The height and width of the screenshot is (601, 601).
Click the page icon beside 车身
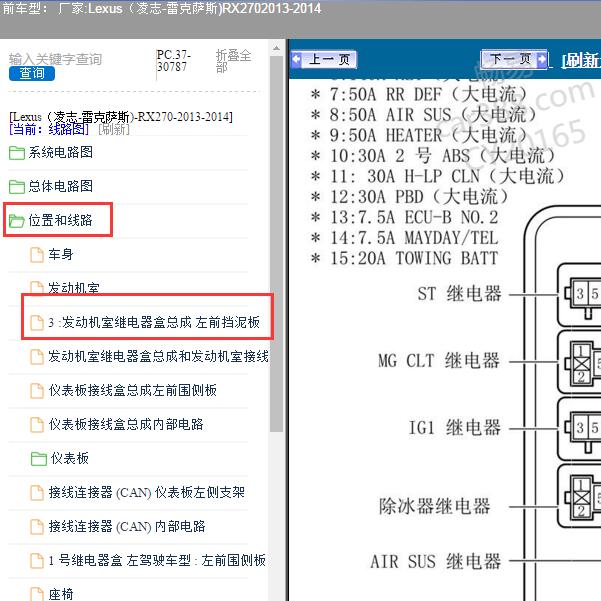[x=37, y=255]
